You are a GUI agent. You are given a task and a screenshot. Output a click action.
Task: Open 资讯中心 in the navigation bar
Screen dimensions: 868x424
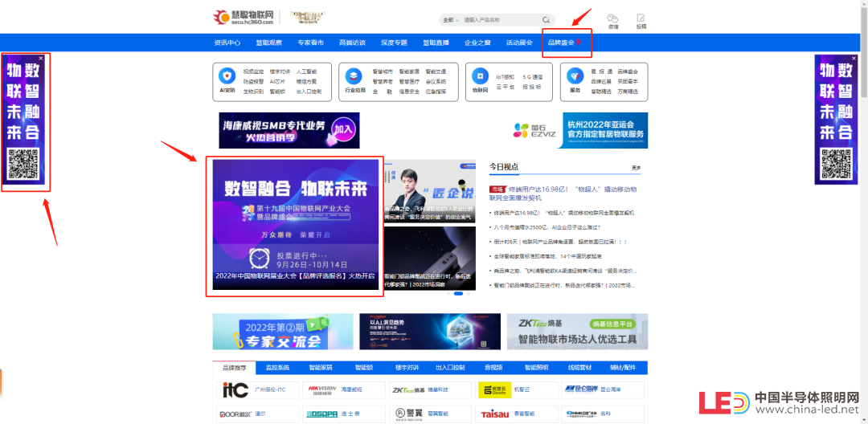pos(227,43)
